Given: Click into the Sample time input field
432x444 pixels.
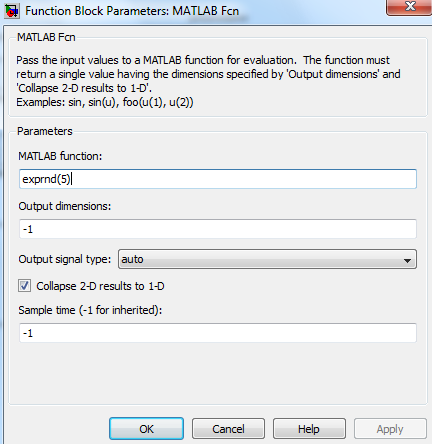Looking at the screenshot, I should 218,333.
